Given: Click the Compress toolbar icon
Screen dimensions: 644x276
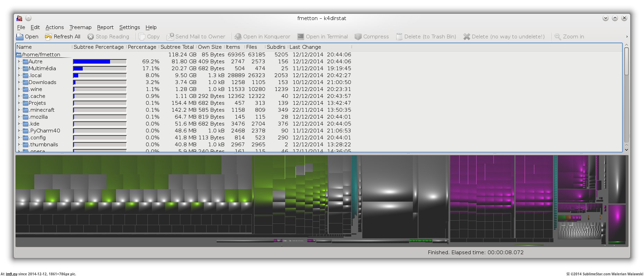Looking at the screenshot, I should pyautogui.click(x=358, y=37).
